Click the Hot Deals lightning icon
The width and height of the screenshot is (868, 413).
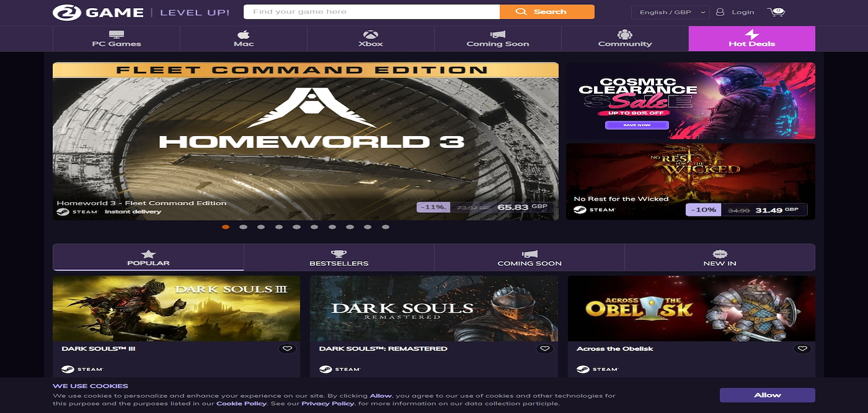click(751, 34)
